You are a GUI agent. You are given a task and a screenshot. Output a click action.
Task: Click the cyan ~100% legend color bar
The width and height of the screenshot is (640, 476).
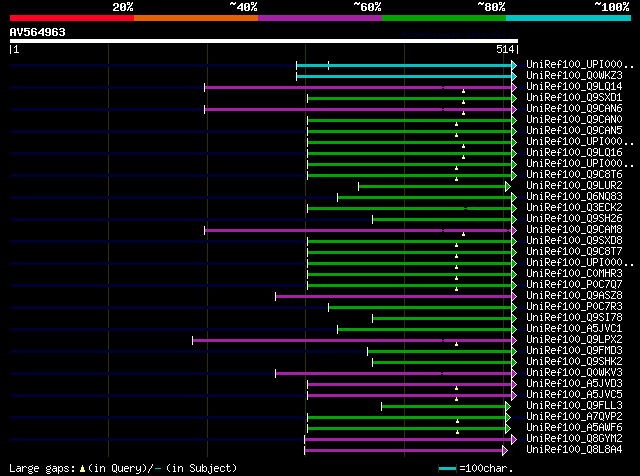click(569, 18)
